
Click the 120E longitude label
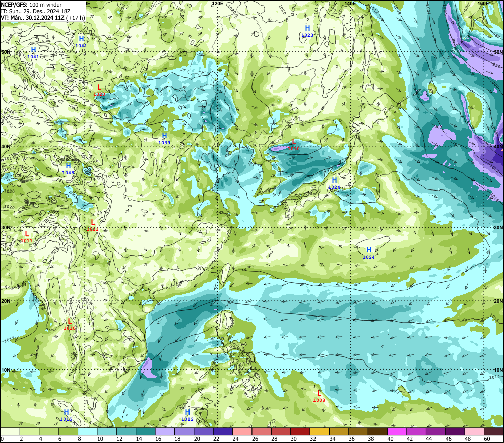pos(218,3)
